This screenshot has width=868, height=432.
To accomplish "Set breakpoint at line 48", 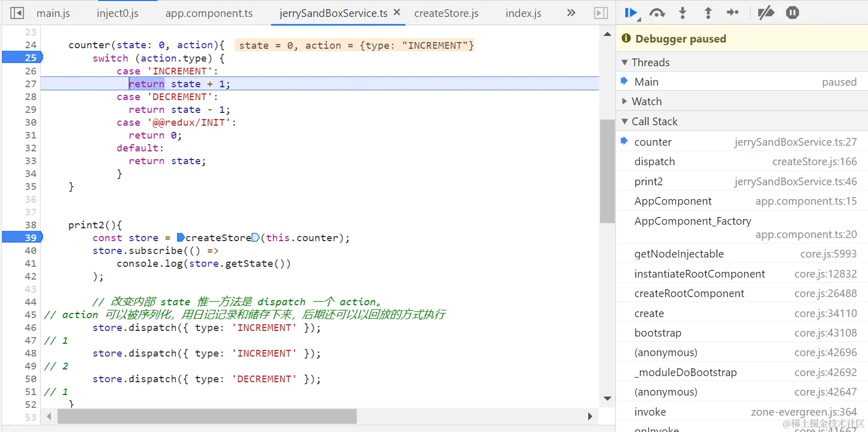I will point(30,353).
